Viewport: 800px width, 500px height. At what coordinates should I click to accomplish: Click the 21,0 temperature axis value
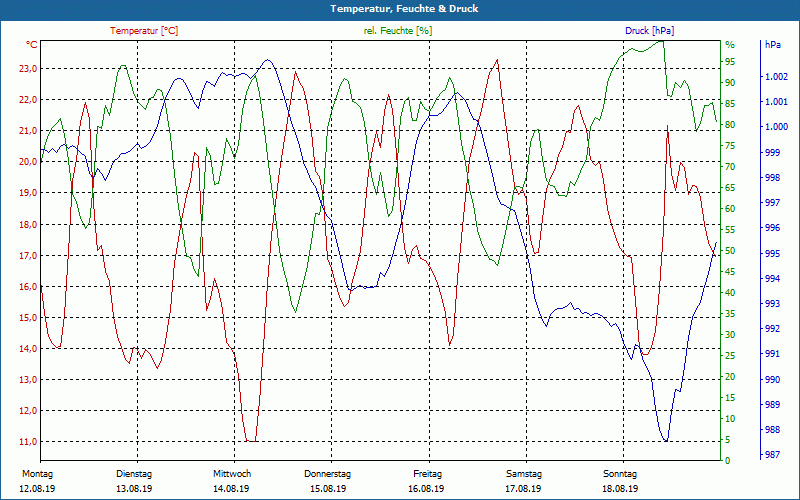[28, 131]
